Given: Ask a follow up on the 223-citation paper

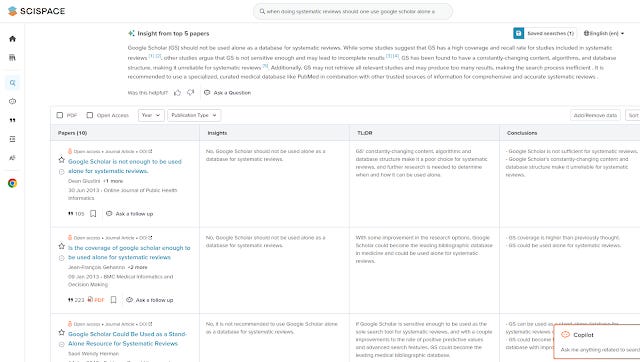Looking at the screenshot, I should [x=149, y=300].
